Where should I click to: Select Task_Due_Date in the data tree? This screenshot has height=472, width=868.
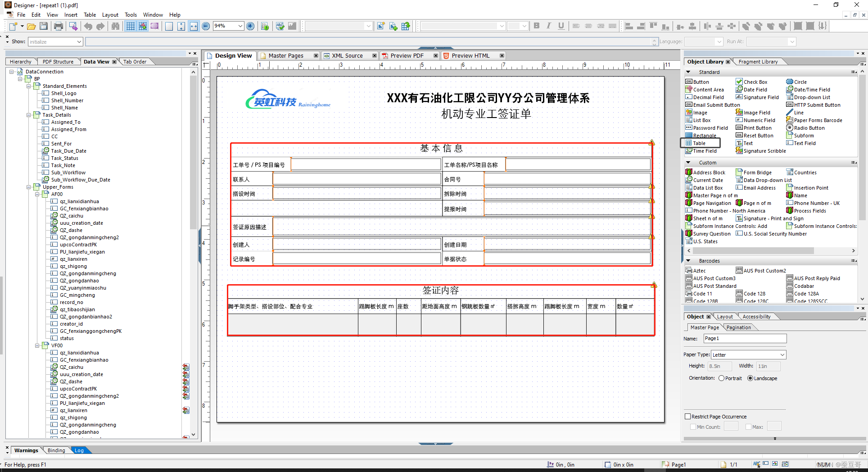coord(68,151)
